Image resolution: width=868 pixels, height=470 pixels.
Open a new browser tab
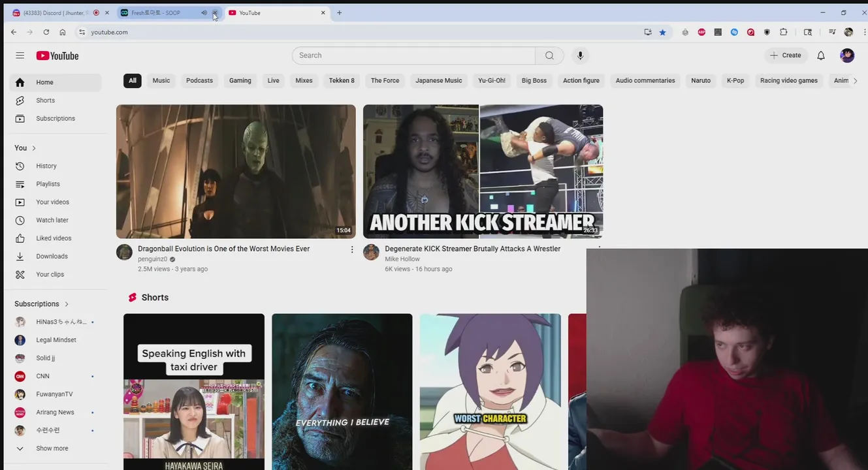point(339,12)
